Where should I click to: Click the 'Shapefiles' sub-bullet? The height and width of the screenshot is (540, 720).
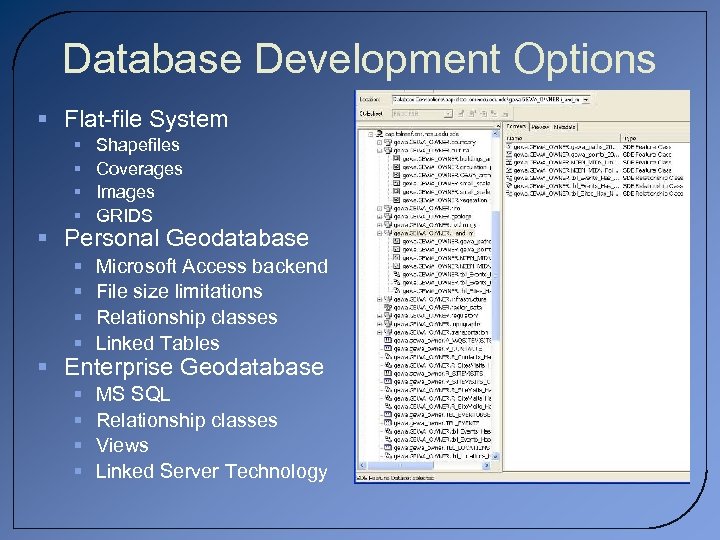[x=138, y=145]
